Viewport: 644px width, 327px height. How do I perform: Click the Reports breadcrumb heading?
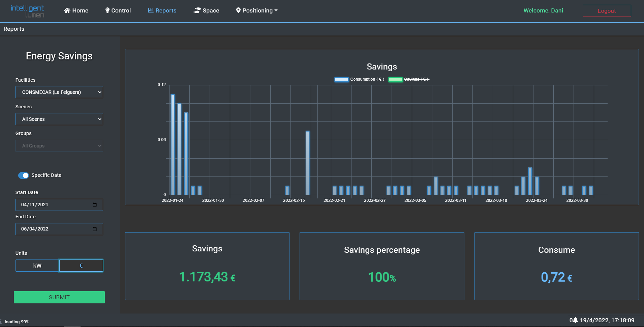coord(14,29)
